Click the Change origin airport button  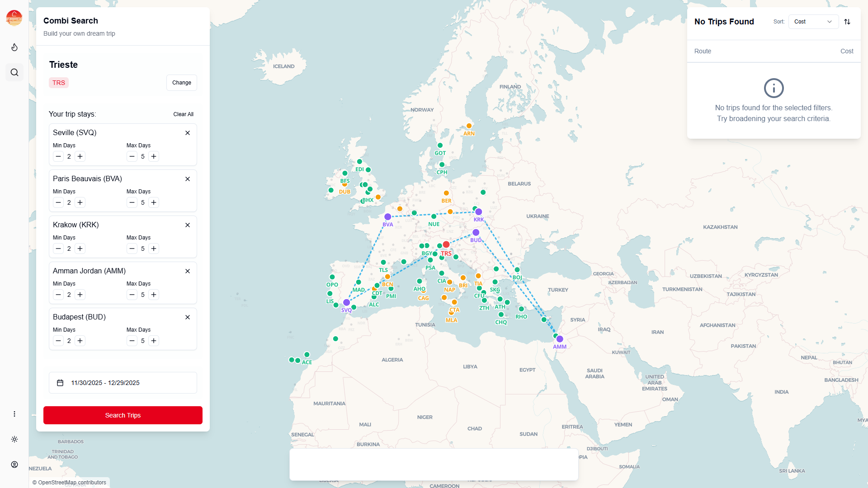[182, 83]
